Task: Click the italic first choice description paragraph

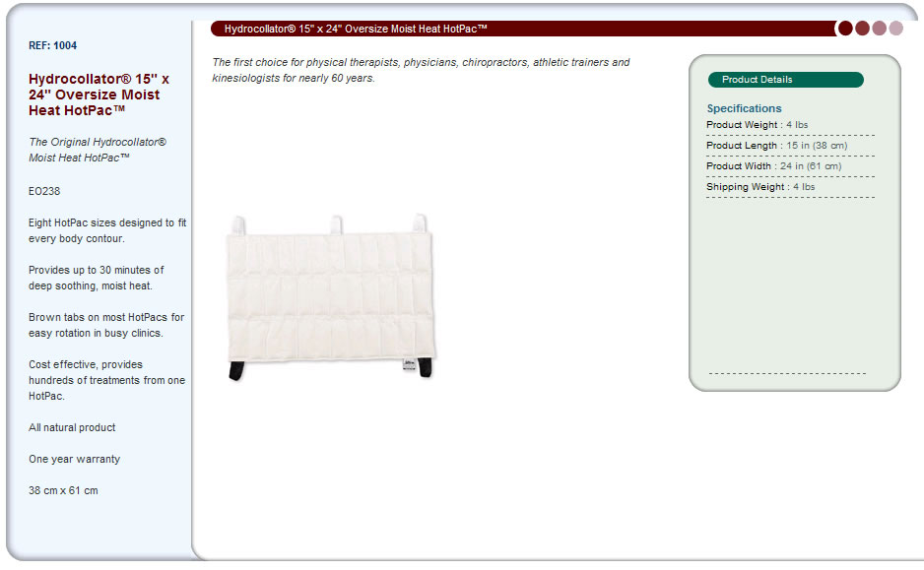Action: [421, 70]
